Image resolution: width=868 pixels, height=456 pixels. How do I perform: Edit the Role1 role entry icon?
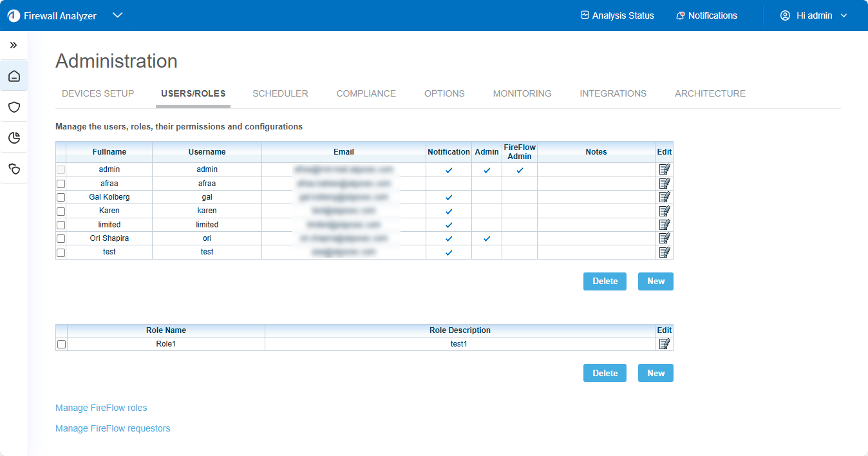(x=665, y=344)
